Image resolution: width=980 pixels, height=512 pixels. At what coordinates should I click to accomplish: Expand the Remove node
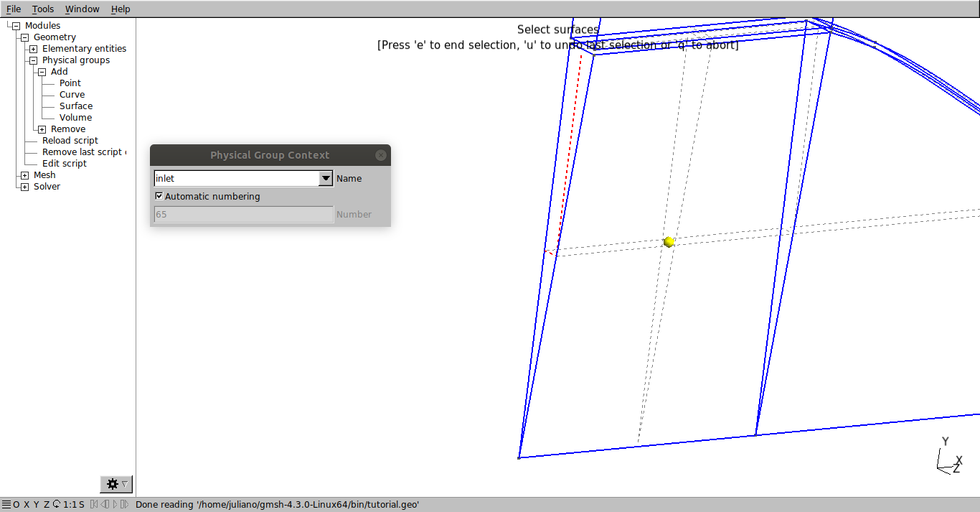42,129
